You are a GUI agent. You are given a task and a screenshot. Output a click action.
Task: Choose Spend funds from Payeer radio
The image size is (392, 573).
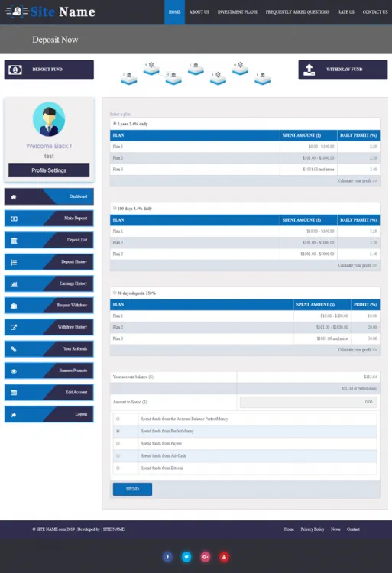coord(118,443)
